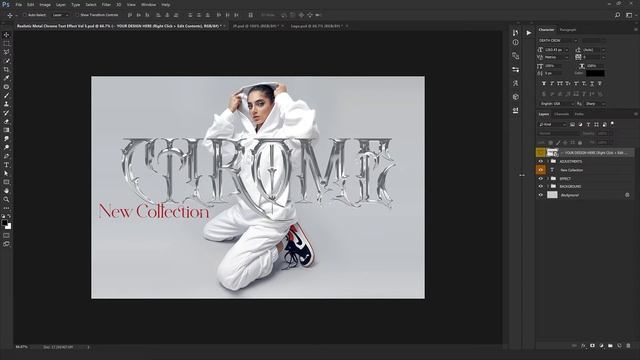The image size is (640, 360).
Task: Select the Brush tool
Action: [7, 96]
